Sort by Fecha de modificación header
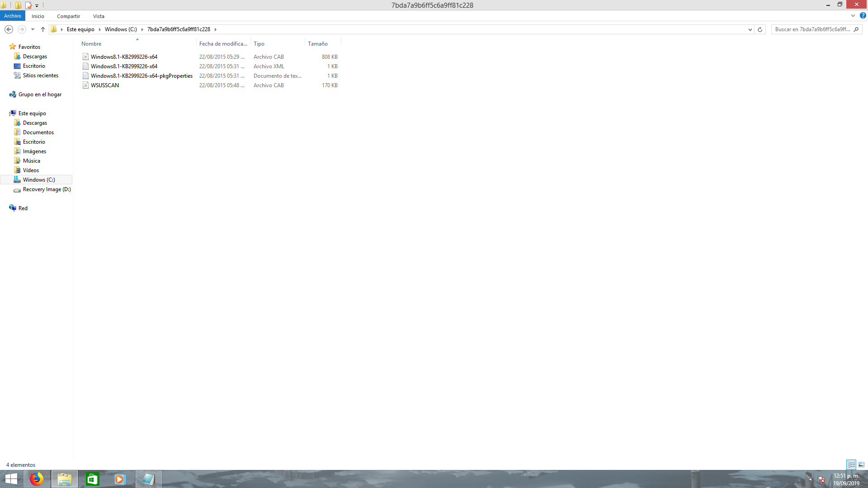 click(x=223, y=44)
